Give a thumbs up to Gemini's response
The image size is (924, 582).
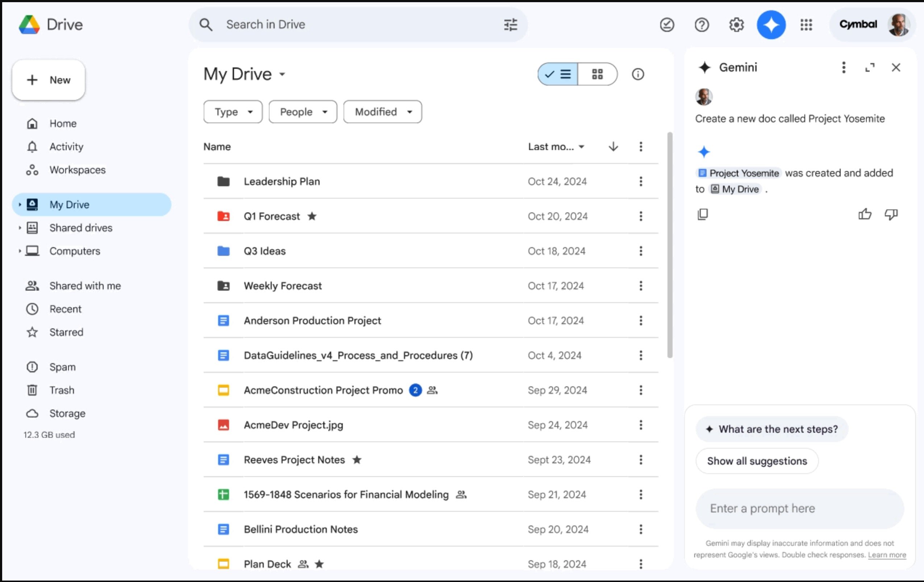click(x=865, y=214)
